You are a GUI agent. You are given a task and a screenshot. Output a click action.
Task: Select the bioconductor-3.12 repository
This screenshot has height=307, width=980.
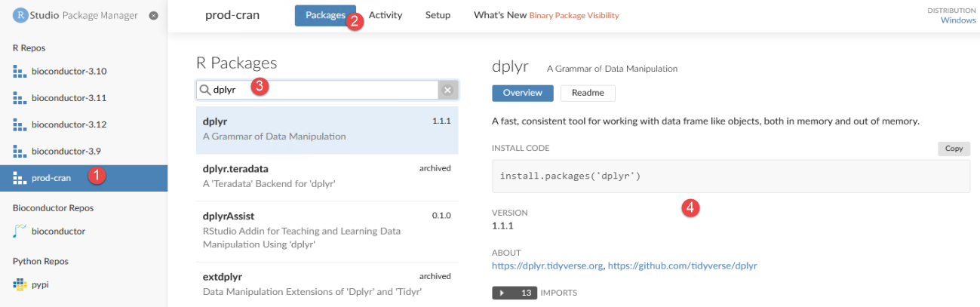[83, 124]
